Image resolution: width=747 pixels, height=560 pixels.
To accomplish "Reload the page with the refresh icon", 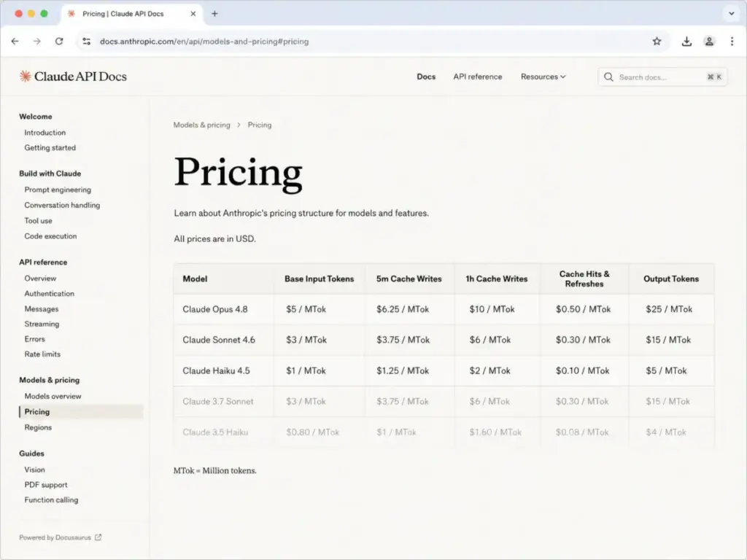I will [59, 42].
